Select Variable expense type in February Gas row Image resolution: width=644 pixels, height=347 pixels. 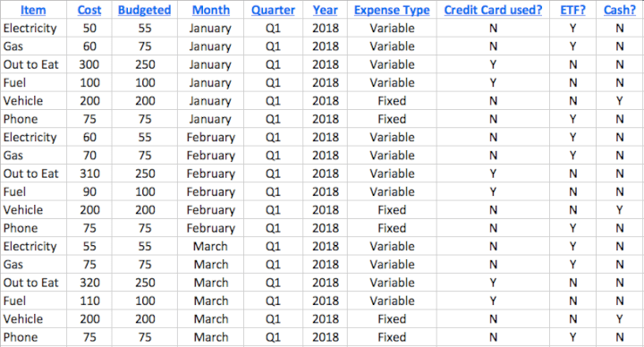coord(392,156)
